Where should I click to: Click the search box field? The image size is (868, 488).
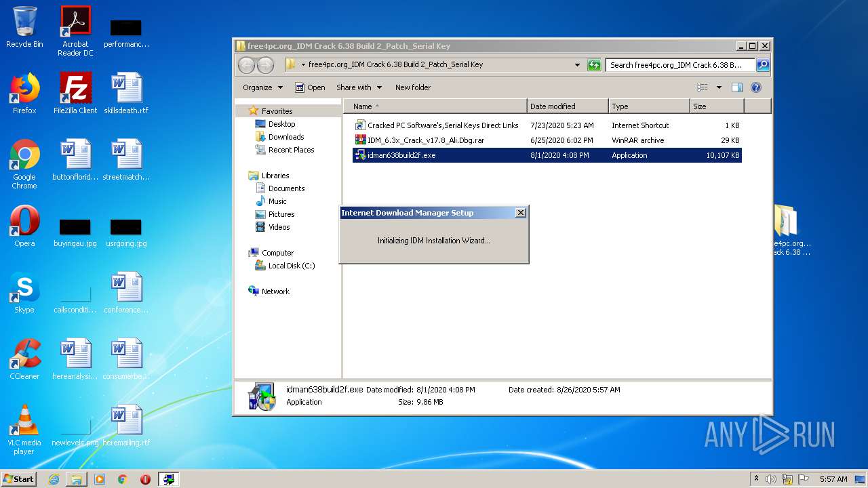[680, 65]
